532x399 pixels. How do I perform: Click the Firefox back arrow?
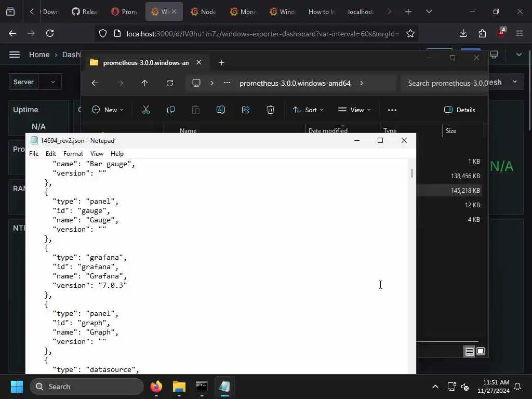point(12,33)
